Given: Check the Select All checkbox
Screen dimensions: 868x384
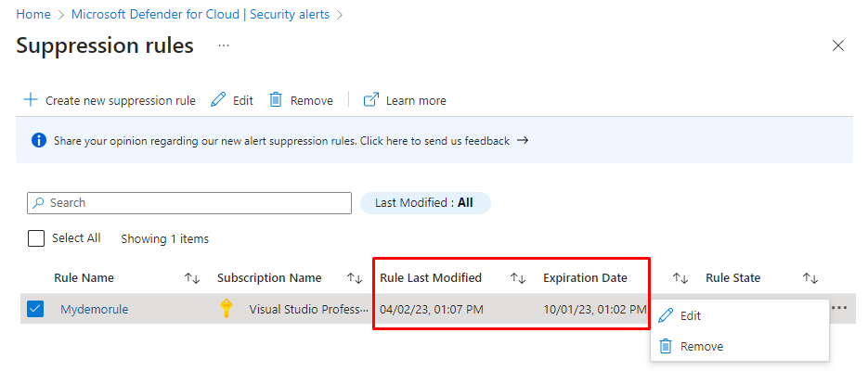Looking at the screenshot, I should (x=36, y=238).
